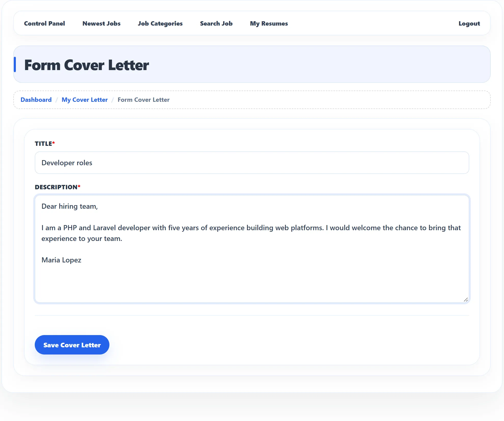
Task: Click the 'Form Cover Letter' page heading
Action: point(86,65)
